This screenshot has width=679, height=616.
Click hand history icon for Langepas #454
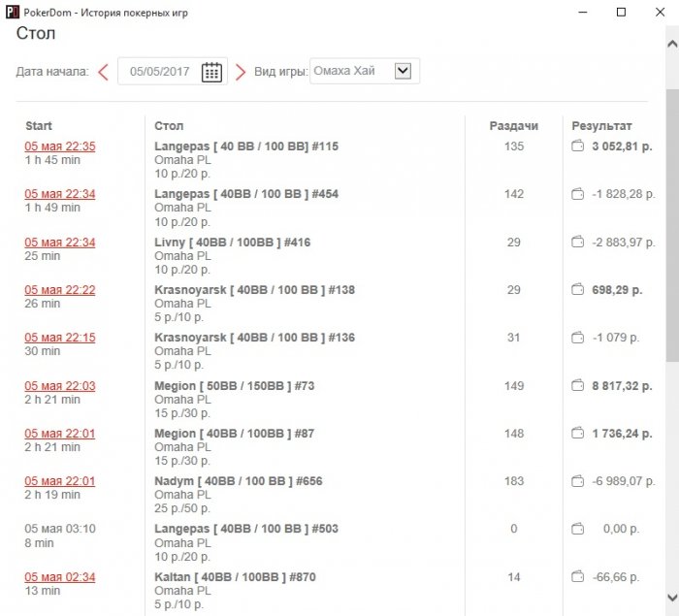click(x=578, y=194)
